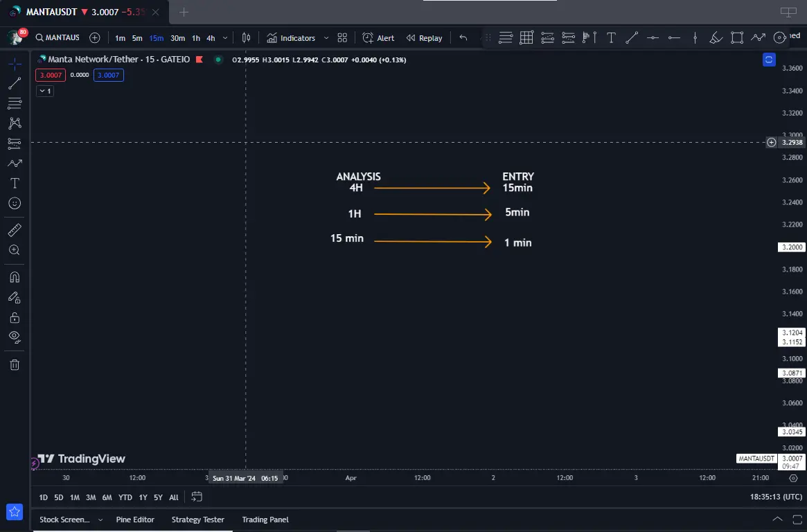Screen dimensions: 807x532
Task: Hide all drawings with eye icon
Action: coord(15,337)
